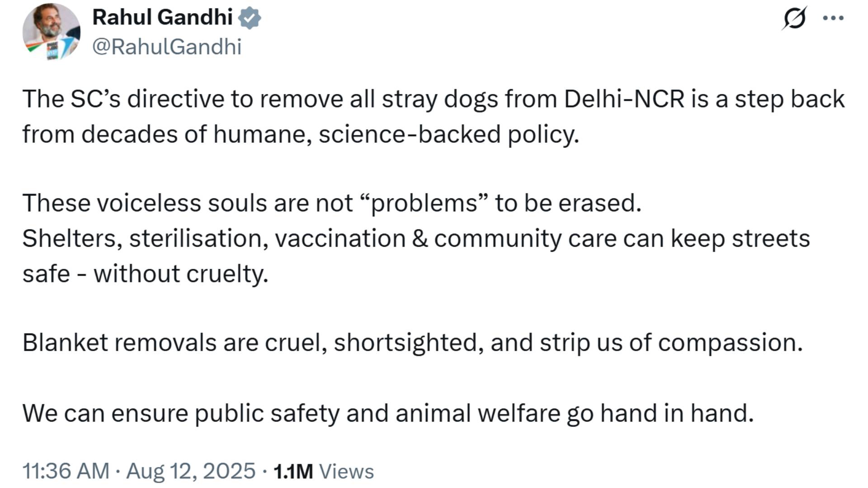Open the @RahulGandhi handle link
The width and height of the screenshot is (868, 488).
pos(167,46)
